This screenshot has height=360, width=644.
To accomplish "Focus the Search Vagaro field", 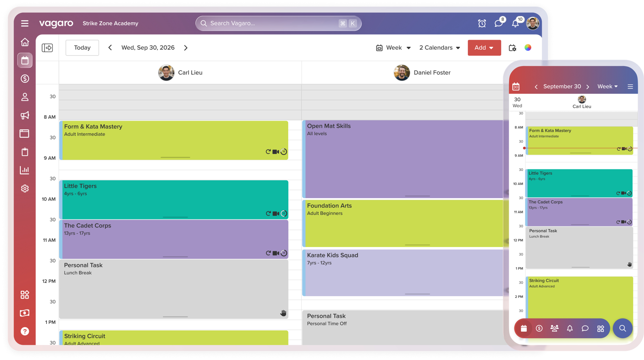I will [278, 23].
